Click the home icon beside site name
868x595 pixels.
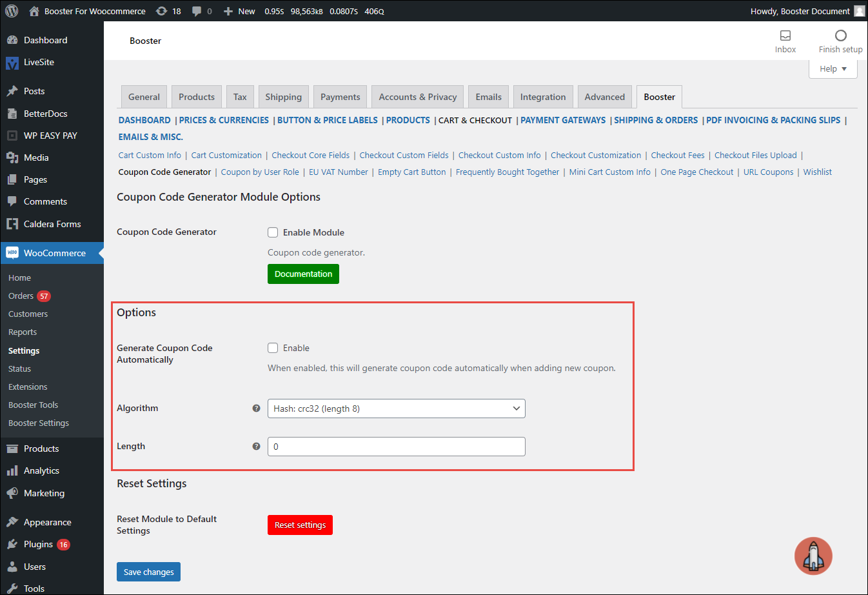pyautogui.click(x=34, y=11)
